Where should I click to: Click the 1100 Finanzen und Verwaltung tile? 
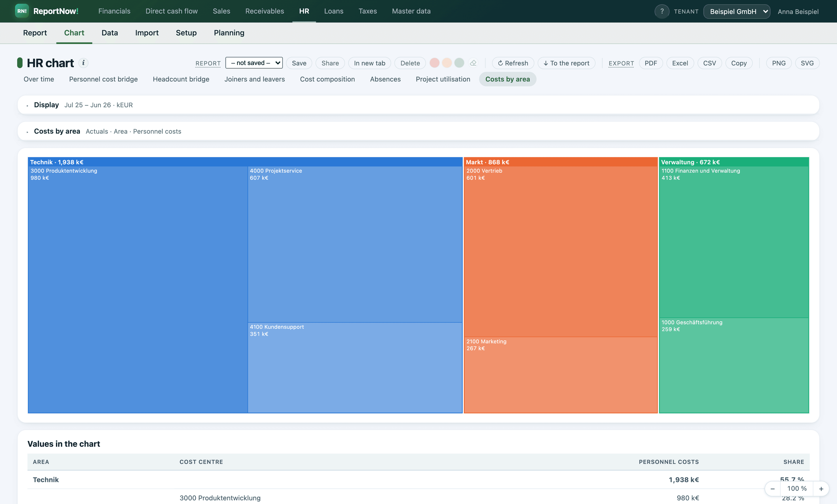pos(734,242)
